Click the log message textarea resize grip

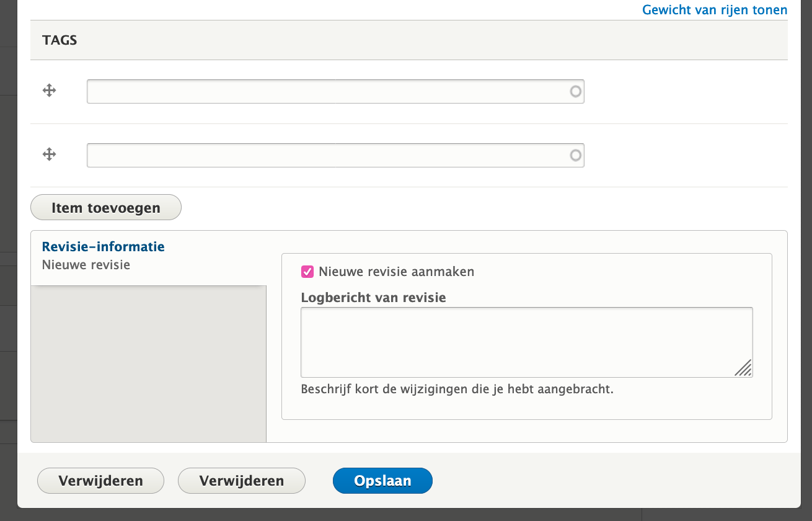tap(744, 368)
